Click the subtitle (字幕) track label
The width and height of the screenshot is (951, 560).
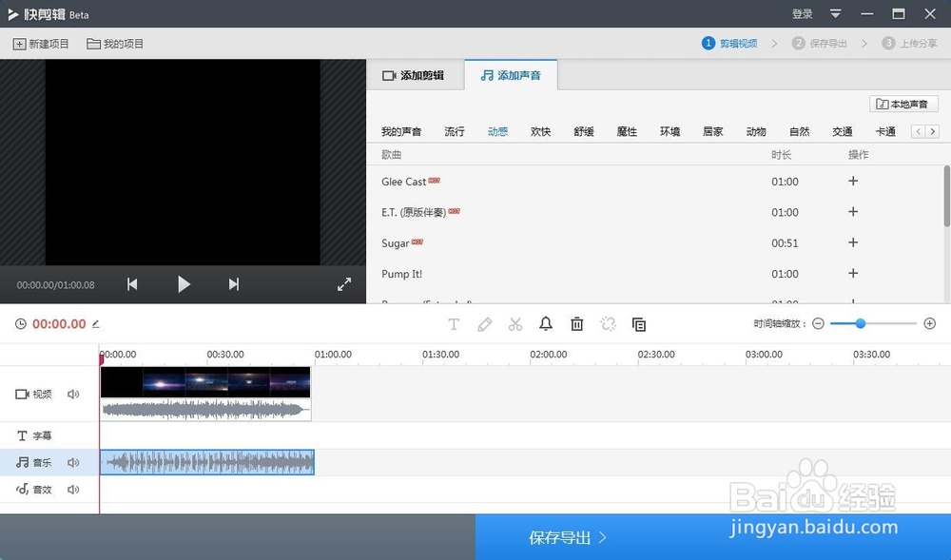(x=34, y=435)
